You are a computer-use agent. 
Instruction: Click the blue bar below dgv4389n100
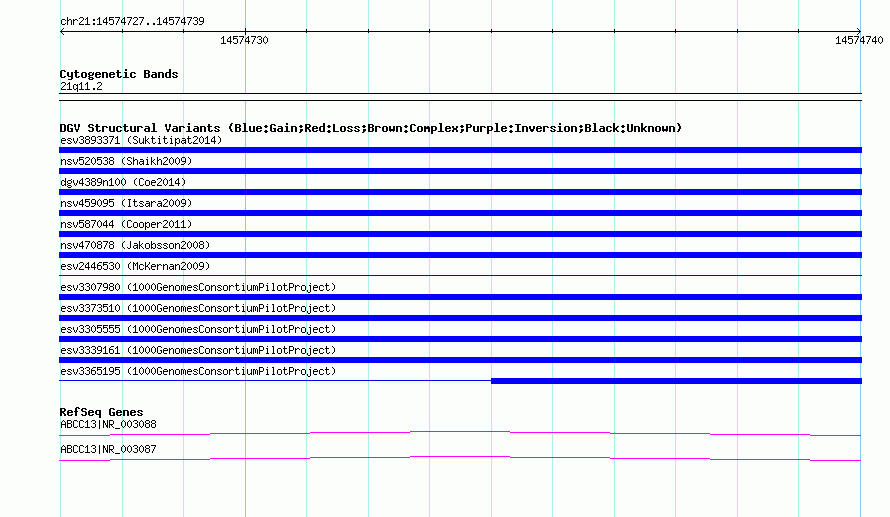[460, 192]
